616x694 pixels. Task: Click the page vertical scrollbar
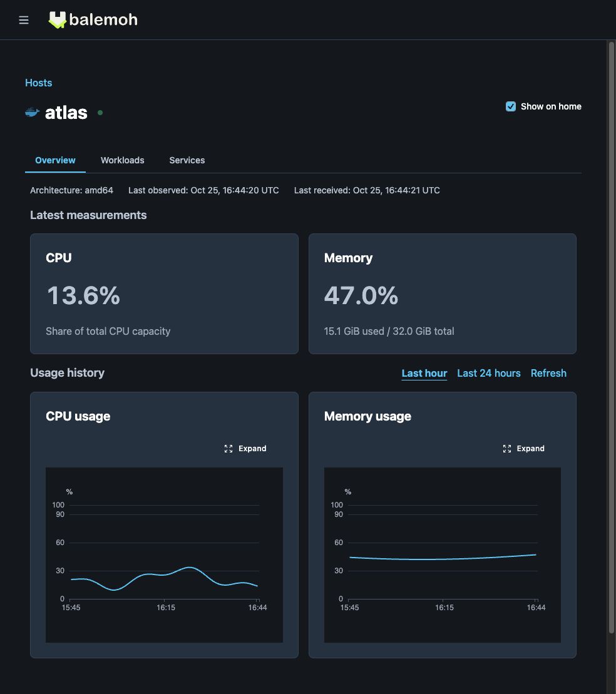pyautogui.click(x=612, y=337)
